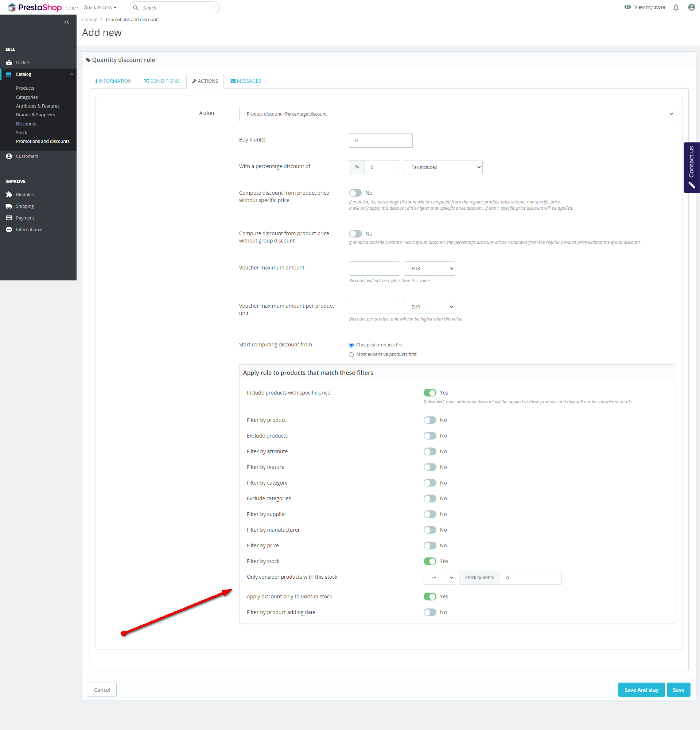The image size is (700, 730).
Task: Click the View my store eye icon
Action: [x=627, y=7]
